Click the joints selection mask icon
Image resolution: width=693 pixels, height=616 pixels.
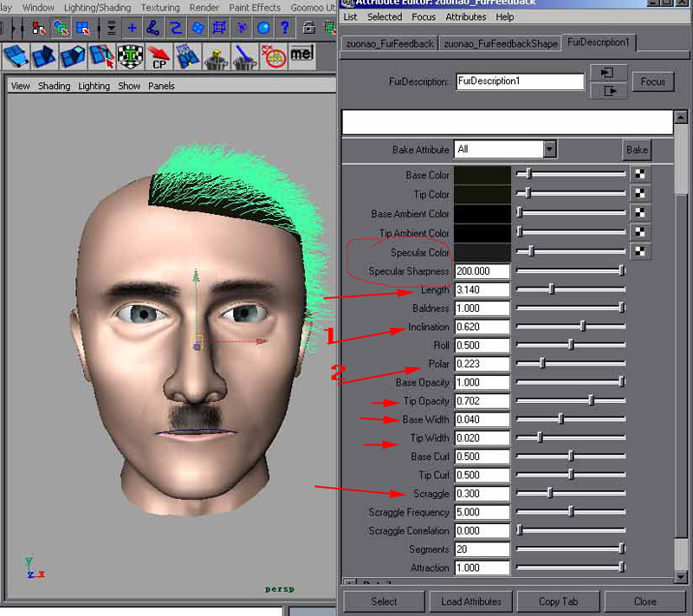coord(153,29)
